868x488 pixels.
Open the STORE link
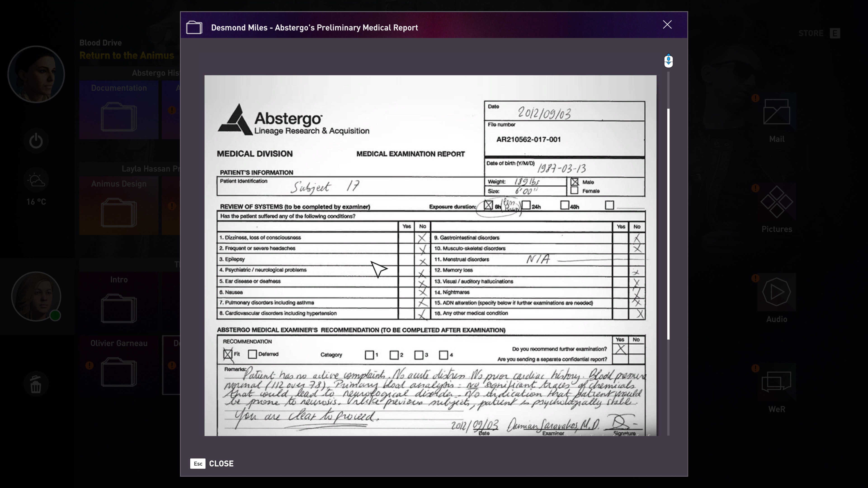(811, 33)
